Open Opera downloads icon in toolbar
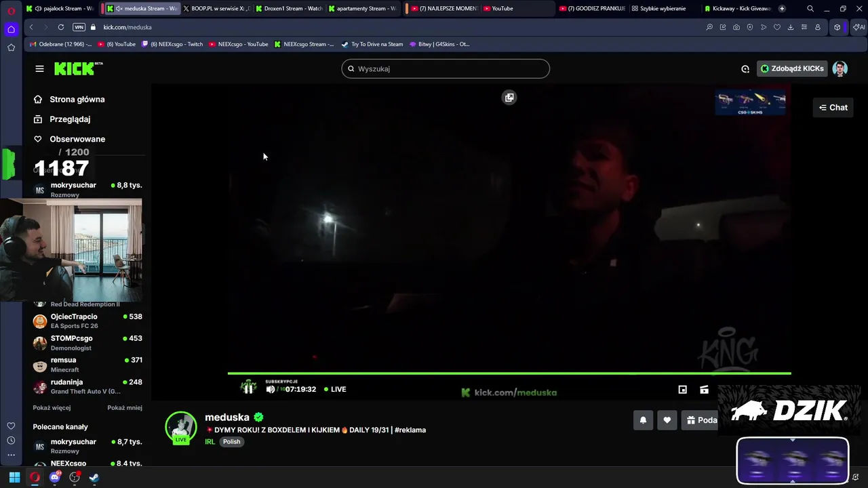 point(791,27)
